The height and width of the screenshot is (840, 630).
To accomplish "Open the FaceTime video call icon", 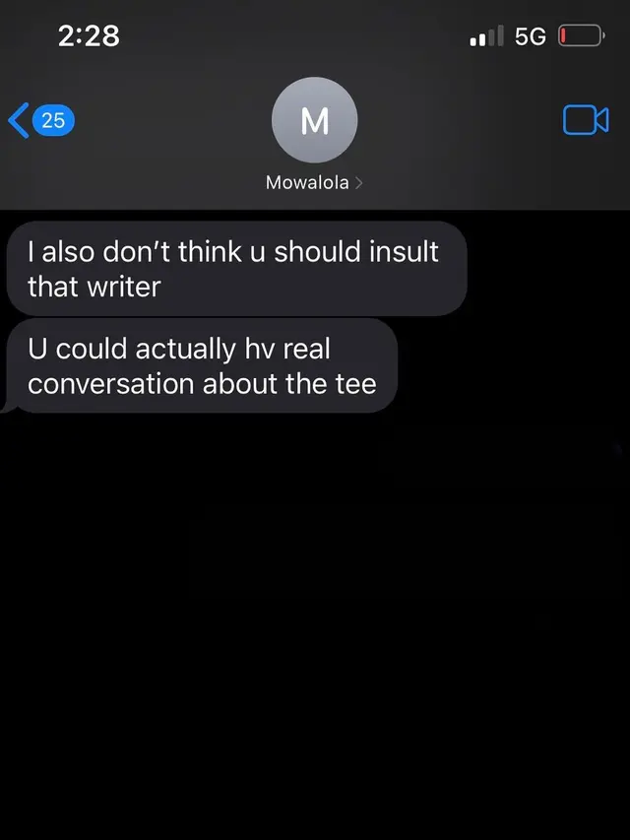I will [x=586, y=119].
